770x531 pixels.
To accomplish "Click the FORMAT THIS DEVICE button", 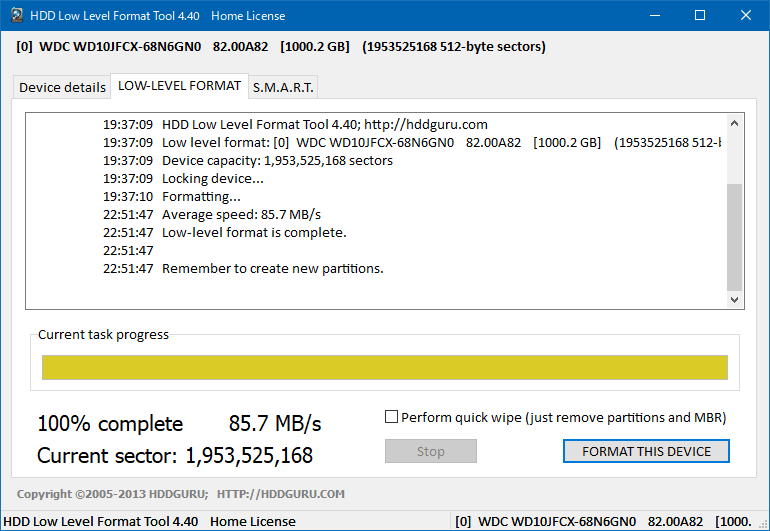I will [x=646, y=451].
